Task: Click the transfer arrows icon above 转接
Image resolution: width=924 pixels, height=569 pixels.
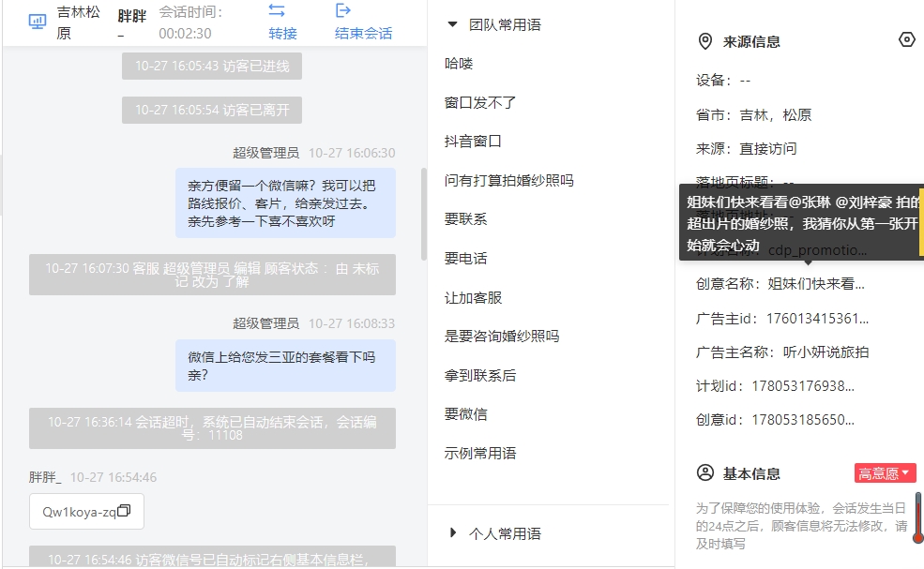Action: click(x=277, y=10)
